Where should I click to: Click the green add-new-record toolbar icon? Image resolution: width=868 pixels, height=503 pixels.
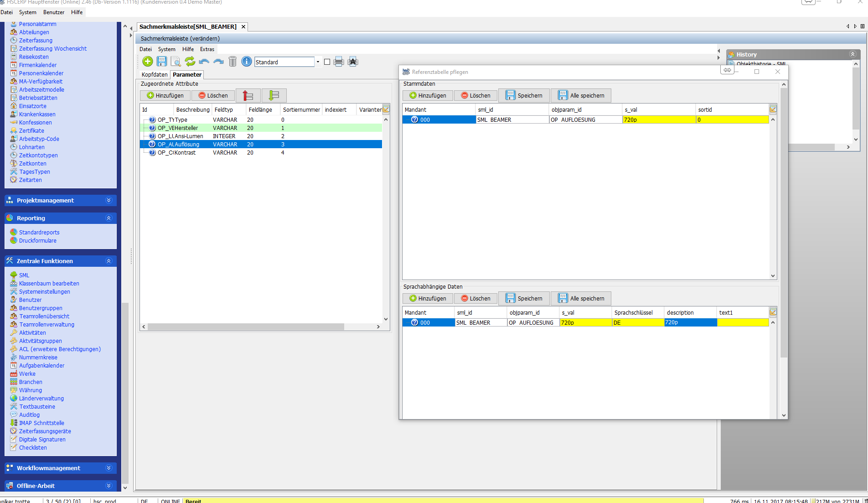(147, 62)
